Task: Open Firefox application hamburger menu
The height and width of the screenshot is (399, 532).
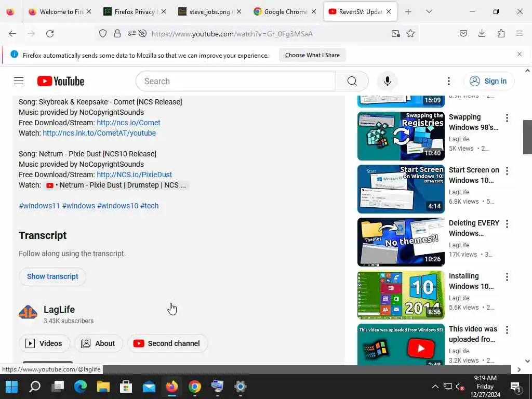Action: (520, 33)
